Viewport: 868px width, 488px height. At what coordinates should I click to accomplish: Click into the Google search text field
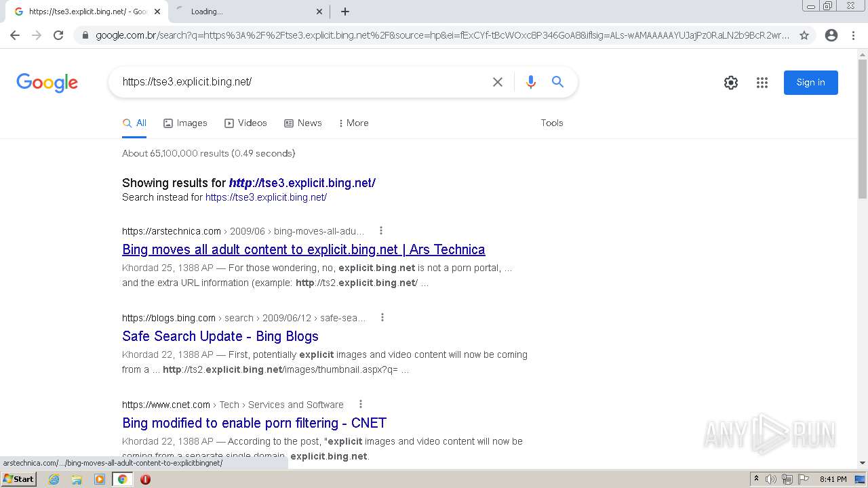[x=302, y=82]
